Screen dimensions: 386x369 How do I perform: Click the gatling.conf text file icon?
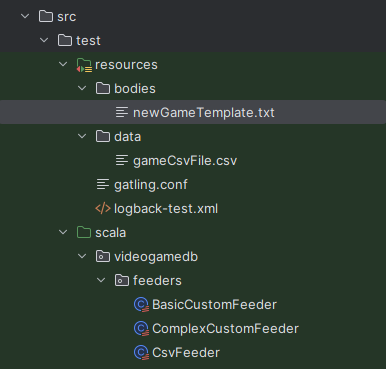(103, 184)
